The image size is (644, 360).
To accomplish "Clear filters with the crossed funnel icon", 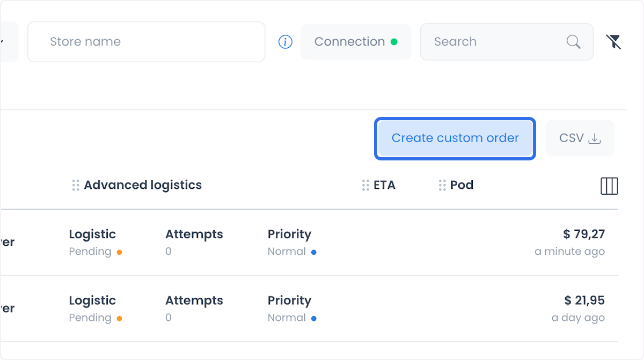I will pyautogui.click(x=613, y=42).
